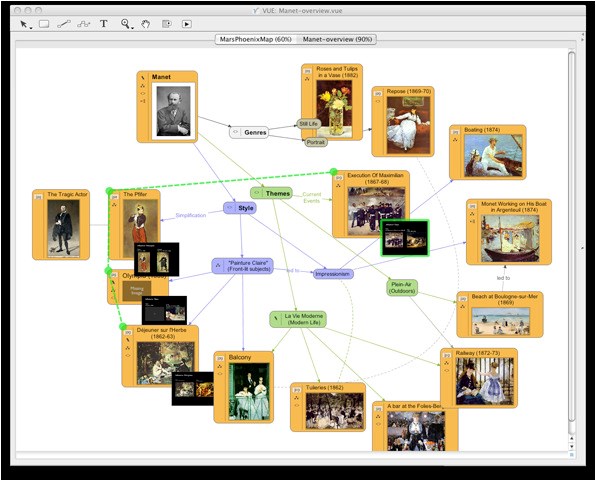Click the vertical scrollbar thumb
The image size is (596, 481).
pyautogui.click(x=571, y=236)
